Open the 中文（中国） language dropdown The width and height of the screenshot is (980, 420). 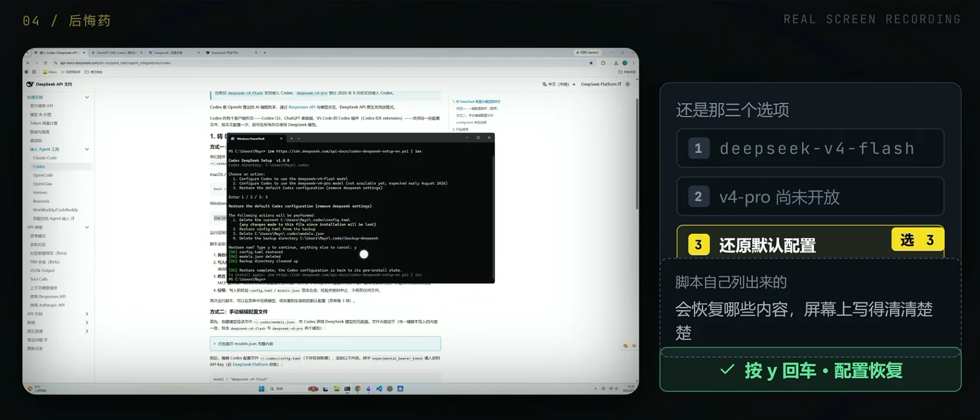(559, 84)
